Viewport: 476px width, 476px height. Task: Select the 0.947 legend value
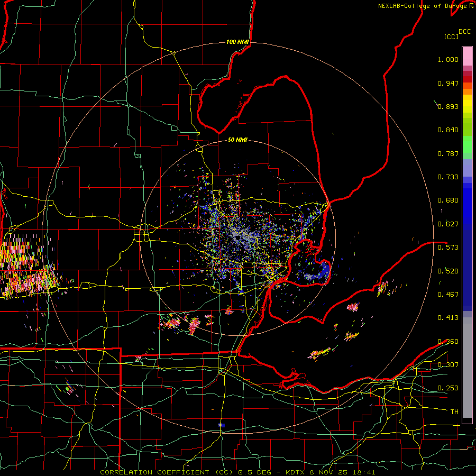click(x=448, y=83)
